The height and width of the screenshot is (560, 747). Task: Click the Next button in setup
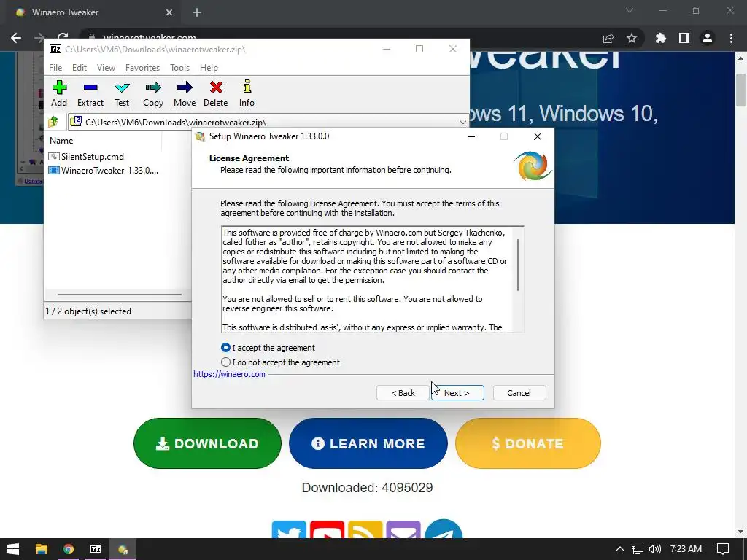[457, 393]
